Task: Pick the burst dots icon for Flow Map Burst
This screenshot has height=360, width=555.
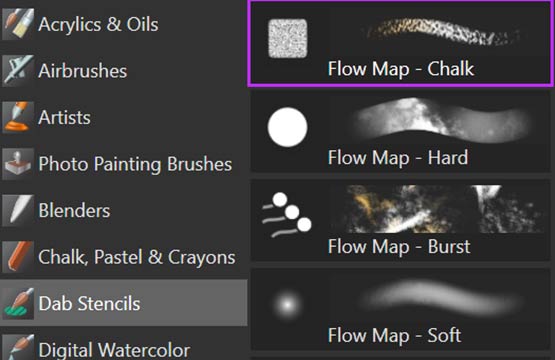Action: click(x=286, y=215)
